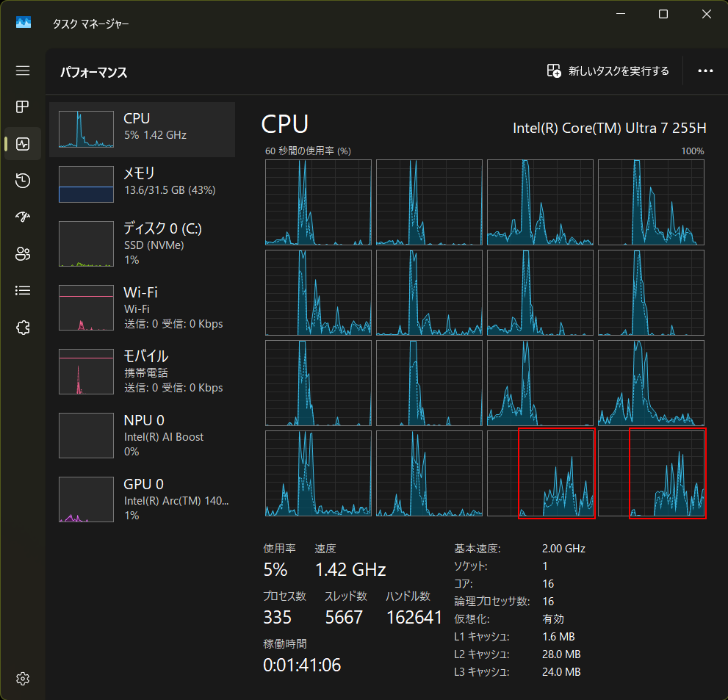728x700 pixels.
Task: Open the App history icon
Action: 23,181
